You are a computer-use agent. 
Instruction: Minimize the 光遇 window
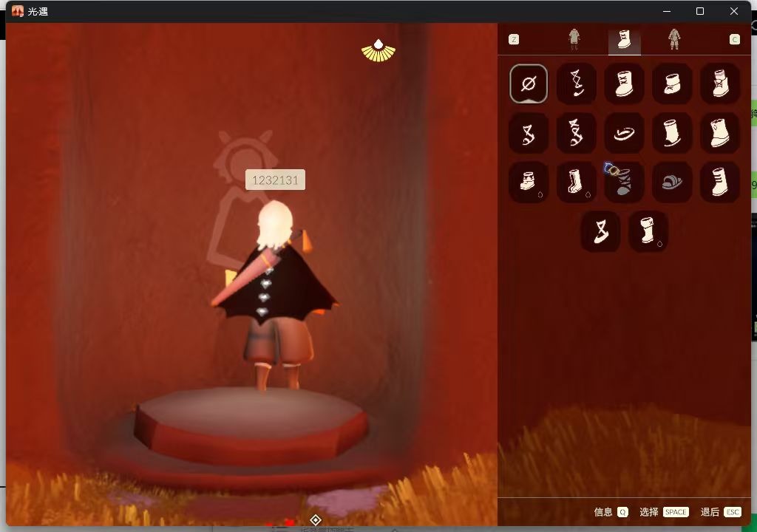click(x=667, y=11)
